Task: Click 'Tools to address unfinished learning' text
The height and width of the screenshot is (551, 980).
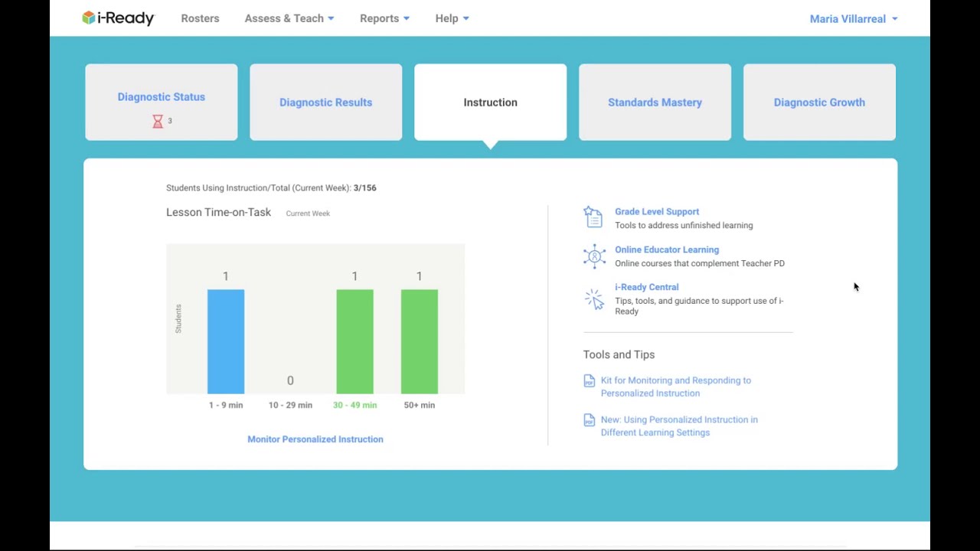Action: 684,226
